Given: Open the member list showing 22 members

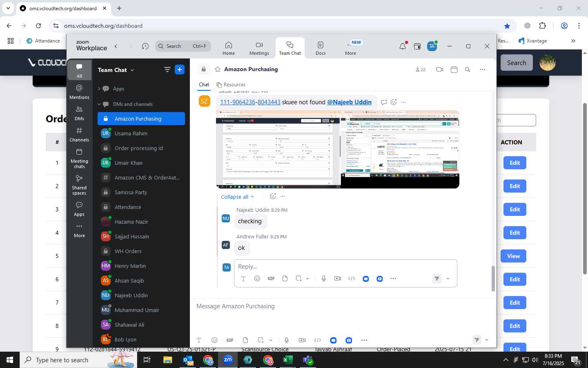Looking at the screenshot, I should [421, 70].
